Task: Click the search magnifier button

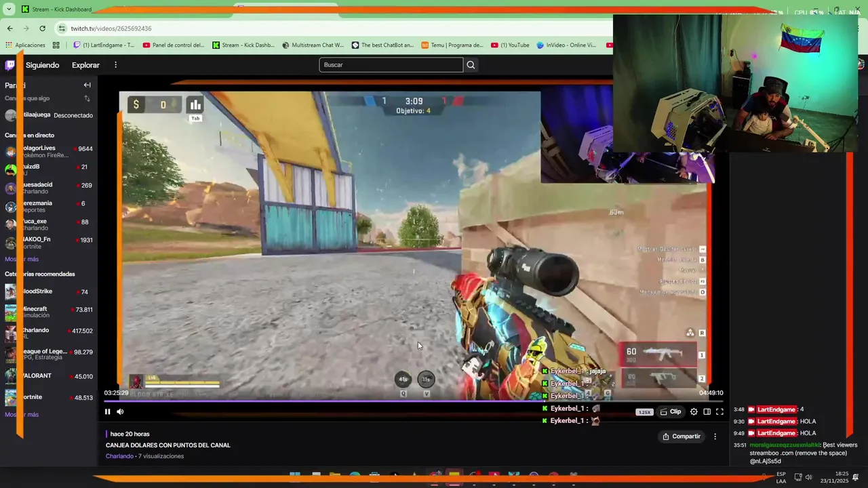Action: [x=471, y=65]
